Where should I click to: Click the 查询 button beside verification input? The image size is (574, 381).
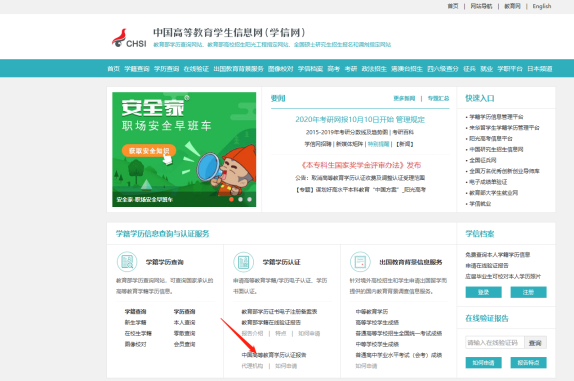[x=535, y=343]
